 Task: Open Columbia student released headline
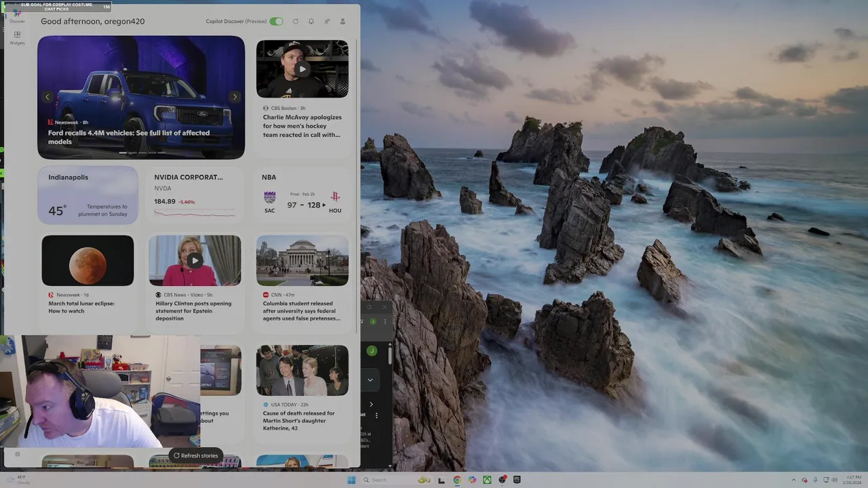click(x=302, y=310)
